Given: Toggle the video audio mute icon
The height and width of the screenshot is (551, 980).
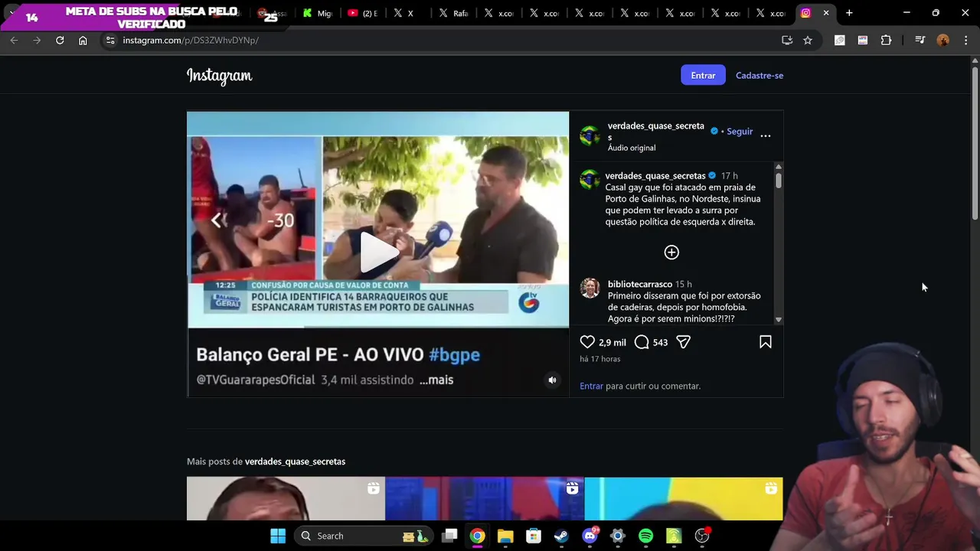Looking at the screenshot, I should coord(552,380).
